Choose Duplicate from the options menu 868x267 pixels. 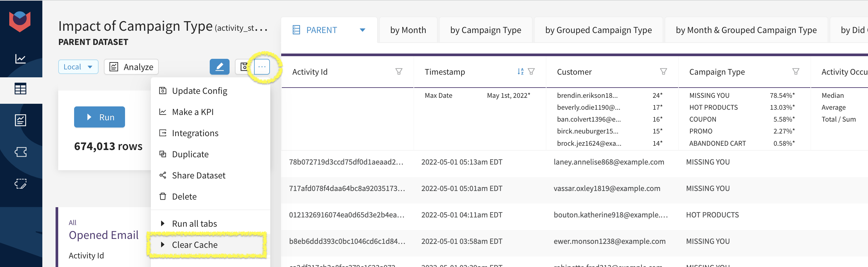[x=190, y=154]
